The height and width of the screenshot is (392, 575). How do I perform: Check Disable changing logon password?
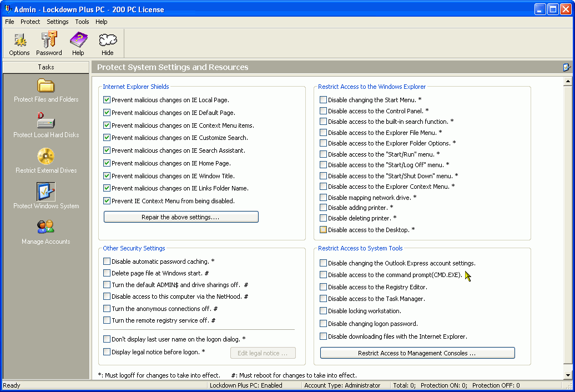coord(323,323)
